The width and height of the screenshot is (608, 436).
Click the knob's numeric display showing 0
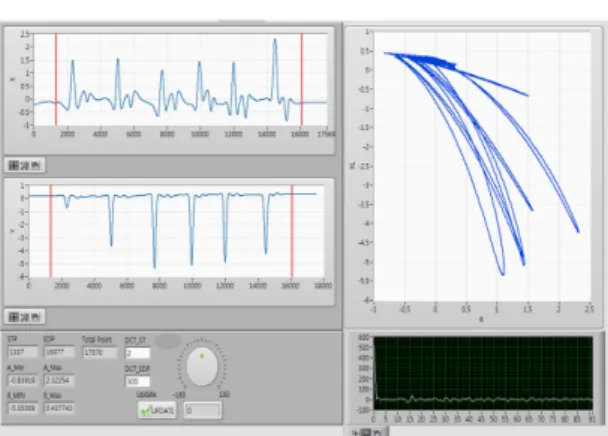[x=203, y=410]
